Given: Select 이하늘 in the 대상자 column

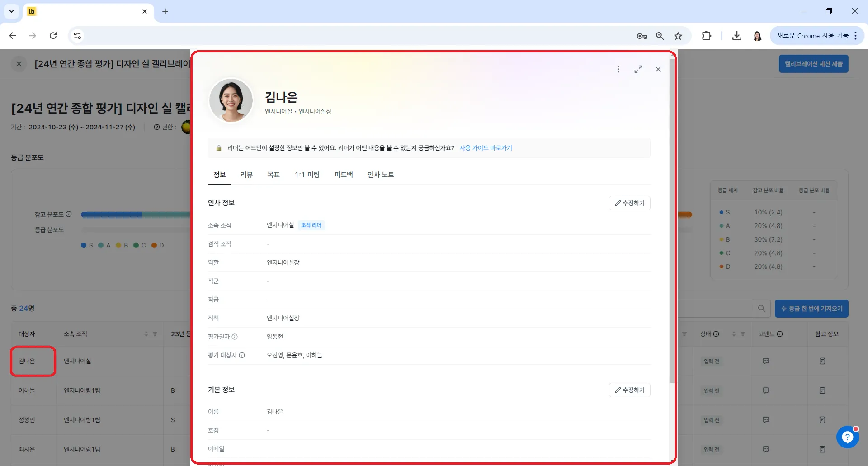Looking at the screenshot, I should point(27,390).
